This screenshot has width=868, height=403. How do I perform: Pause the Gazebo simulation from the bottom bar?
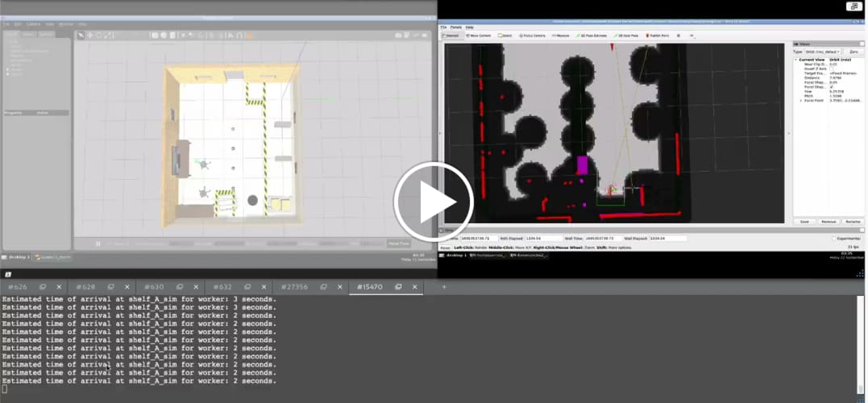pyautogui.click(x=98, y=243)
